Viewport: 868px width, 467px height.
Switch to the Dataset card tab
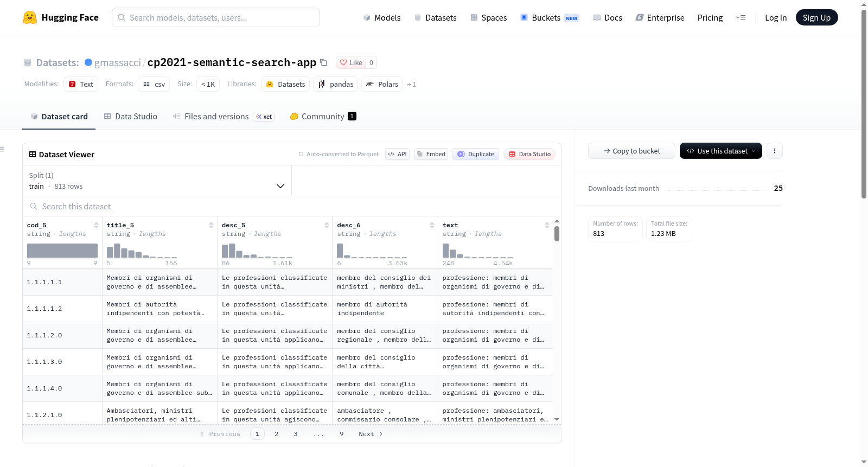[59, 116]
